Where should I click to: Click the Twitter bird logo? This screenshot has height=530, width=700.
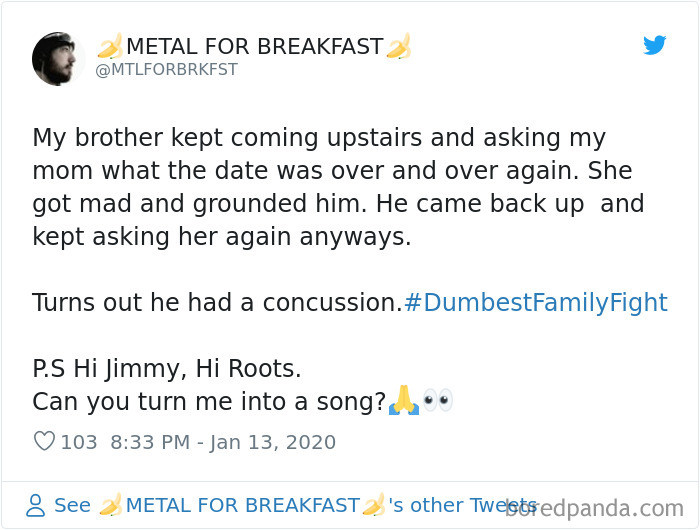[x=654, y=45]
